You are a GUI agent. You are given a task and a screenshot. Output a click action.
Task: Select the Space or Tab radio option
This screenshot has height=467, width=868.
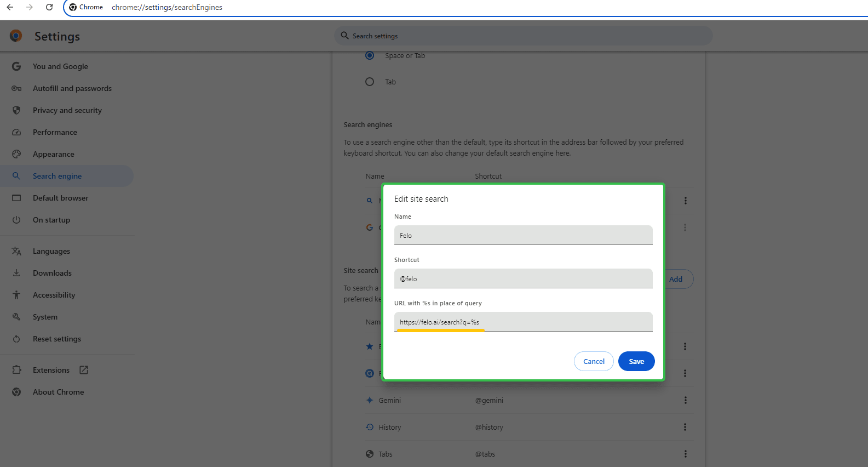(x=370, y=55)
